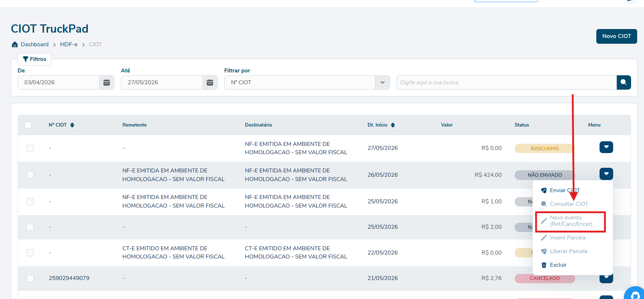Toggle the select-all header checkbox
Viewport: 644px width, 299px height.
[28, 125]
